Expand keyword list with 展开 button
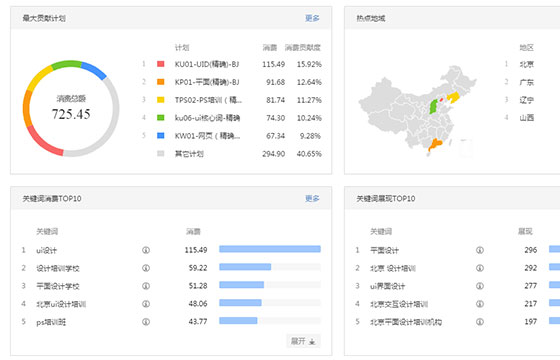Viewport: 560px width, 360px height. tap(303, 341)
